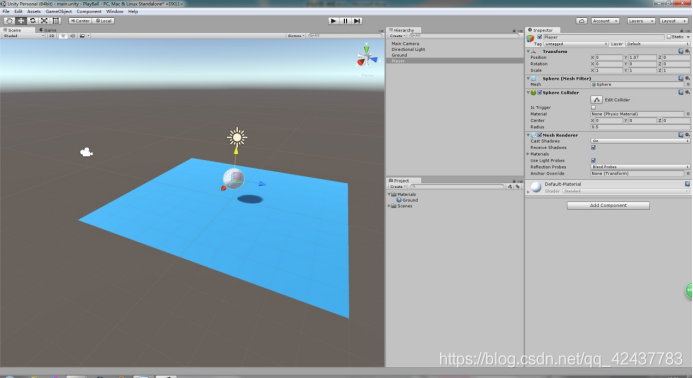The height and width of the screenshot is (378, 693).
Task: Toggle scene audio speaker icon
Action: point(72,36)
